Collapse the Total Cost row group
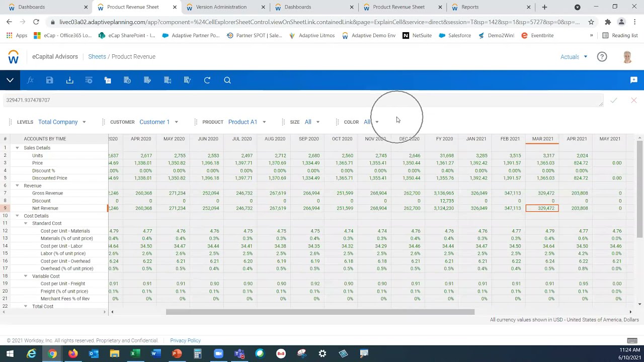 point(26,306)
